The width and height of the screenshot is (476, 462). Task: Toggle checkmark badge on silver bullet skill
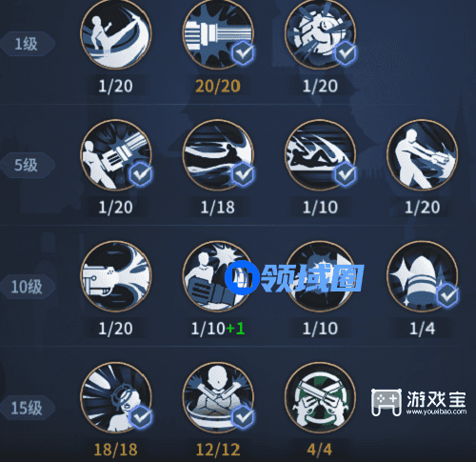point(447,295)
